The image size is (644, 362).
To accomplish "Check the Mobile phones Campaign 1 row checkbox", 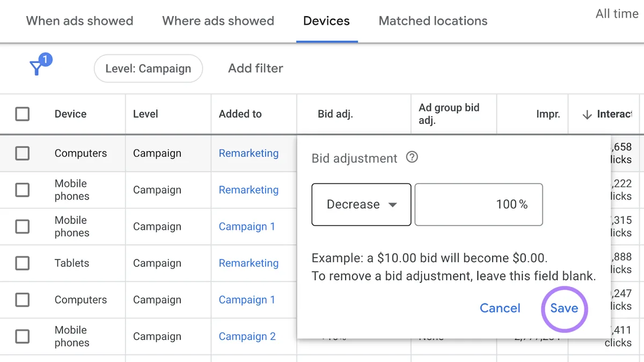I will [x=22, y=226].
